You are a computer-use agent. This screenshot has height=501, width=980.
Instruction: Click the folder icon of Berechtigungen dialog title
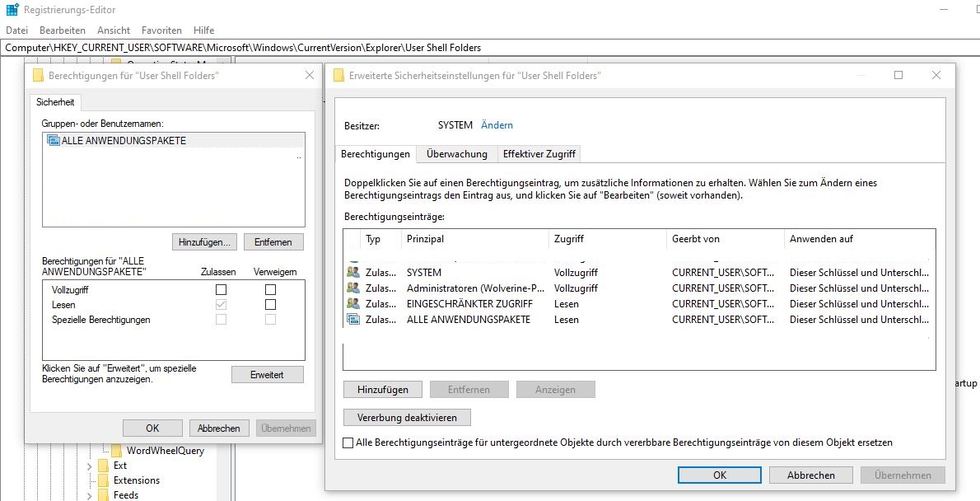pos(38,76)
